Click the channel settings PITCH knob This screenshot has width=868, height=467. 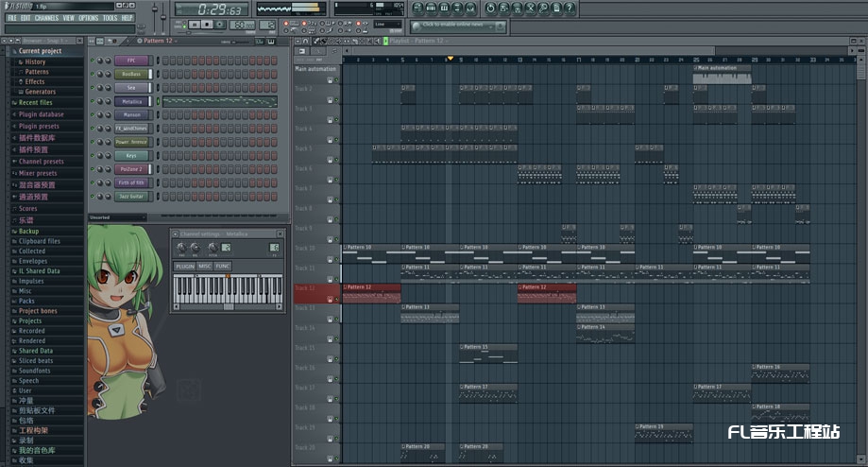(213, 247)
